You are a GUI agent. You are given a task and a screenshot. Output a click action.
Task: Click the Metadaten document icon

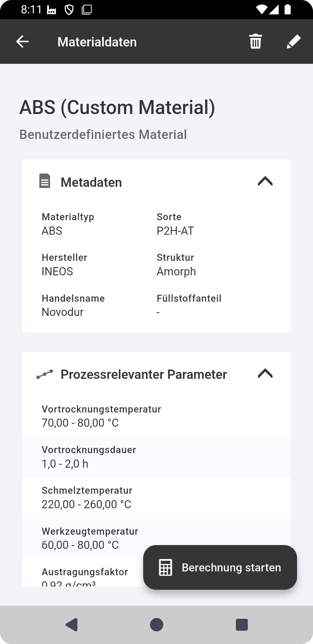click(x=45, y=181)
